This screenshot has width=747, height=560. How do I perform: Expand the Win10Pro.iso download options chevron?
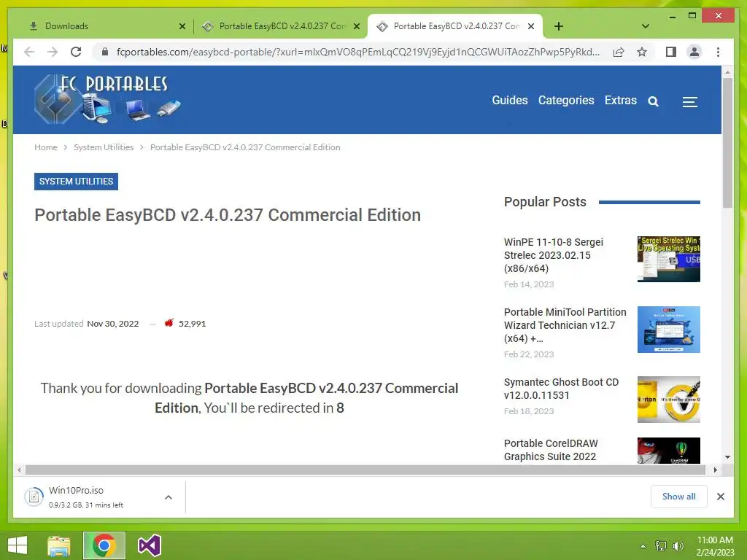(169, 497)
